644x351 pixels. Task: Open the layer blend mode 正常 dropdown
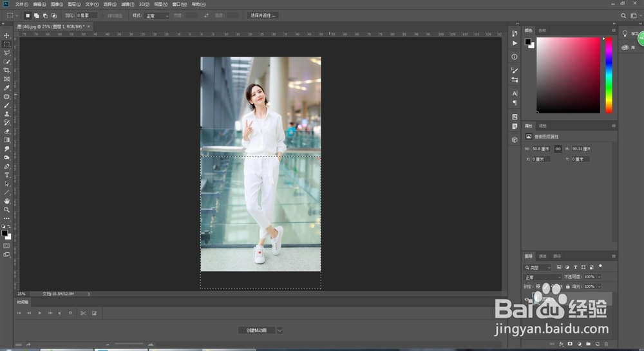point(542,277)
